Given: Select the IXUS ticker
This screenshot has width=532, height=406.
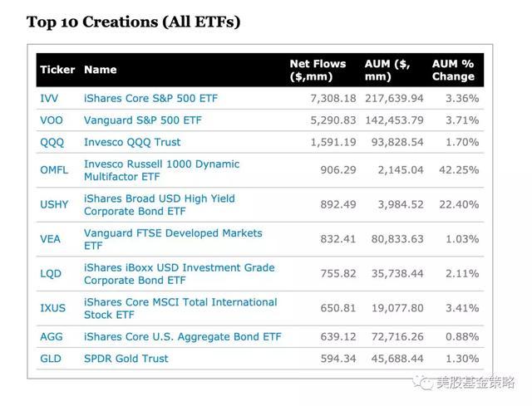Looking at the screenshot, I should pyautogui.click(x=52, y=308).
